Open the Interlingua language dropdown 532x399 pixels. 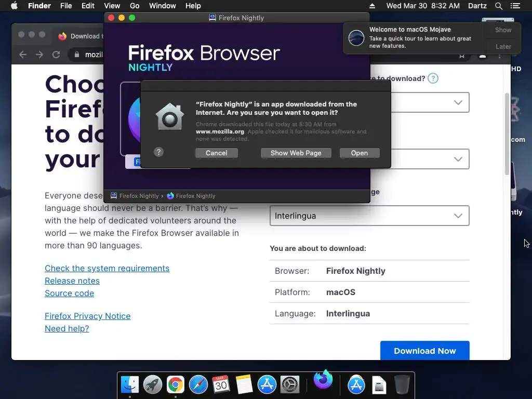[369, 216]
